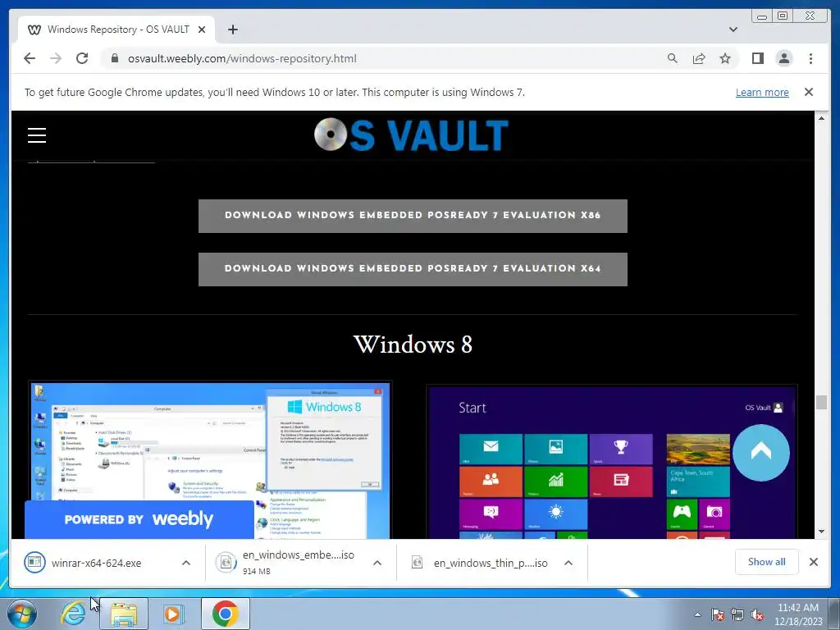Screen dimensions: 840x630
Task: Click the Chrome taskbar icon
Action: [225, 614]
